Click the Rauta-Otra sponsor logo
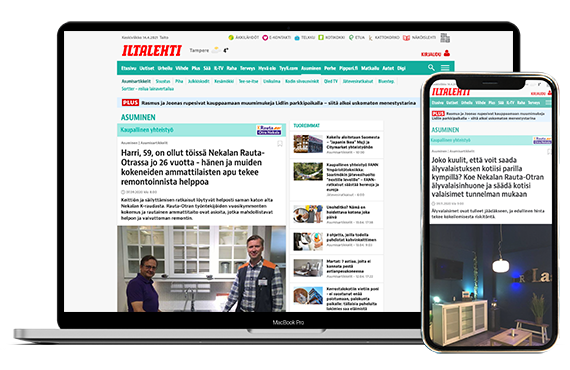This screenshot has width=570, height=370. (269, 130)
